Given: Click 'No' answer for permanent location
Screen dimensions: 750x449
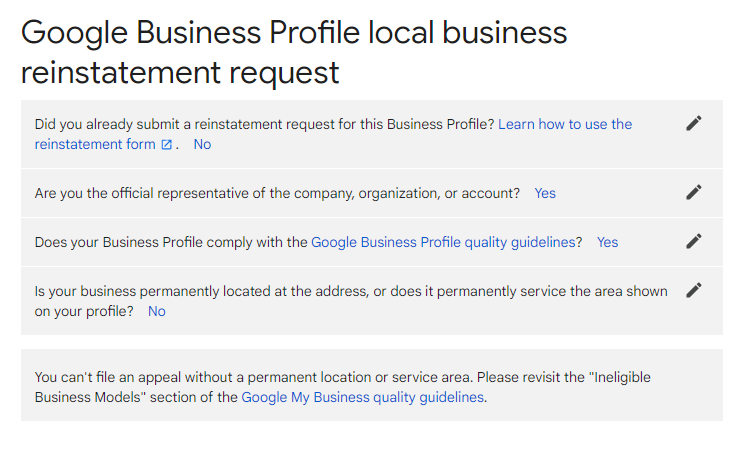Looking at the screenshot, I should click(156, 311).
